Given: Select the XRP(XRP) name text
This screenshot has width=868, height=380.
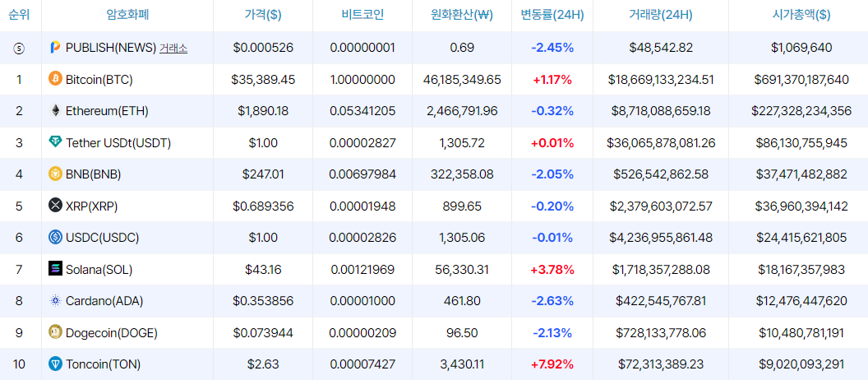Looking at the screenshot, I should click(x=91, y=206).
